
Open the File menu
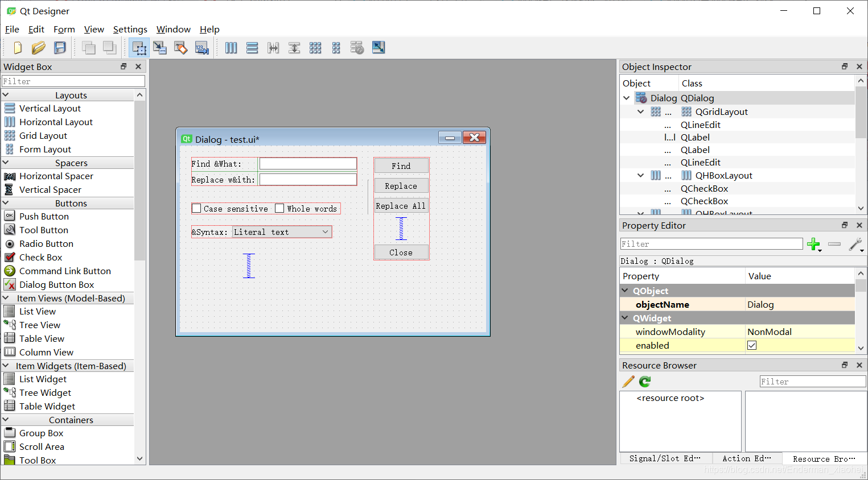[12, 29]
